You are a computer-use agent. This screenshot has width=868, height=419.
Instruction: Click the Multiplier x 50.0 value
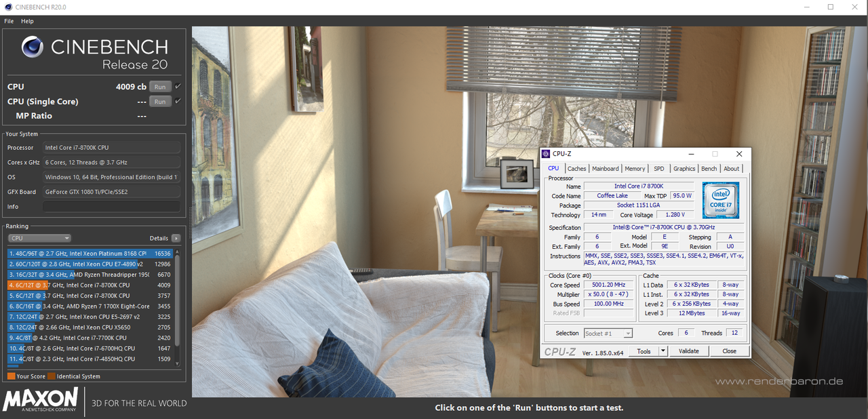coord(608,295)
